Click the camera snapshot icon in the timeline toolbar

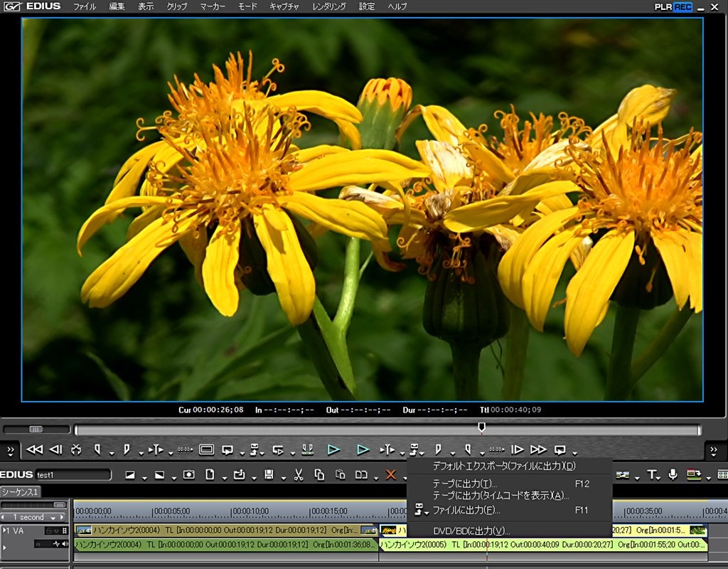click(x=188, y=474)
